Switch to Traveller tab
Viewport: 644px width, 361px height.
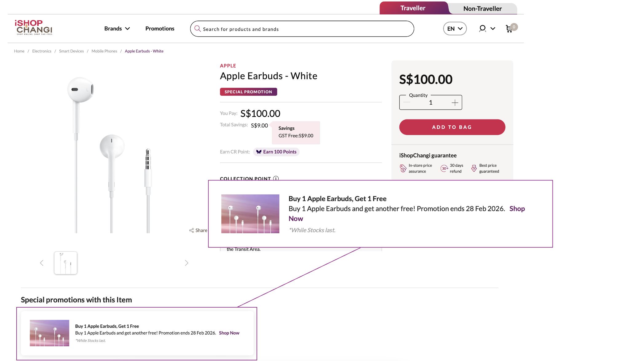click(413, 8)
